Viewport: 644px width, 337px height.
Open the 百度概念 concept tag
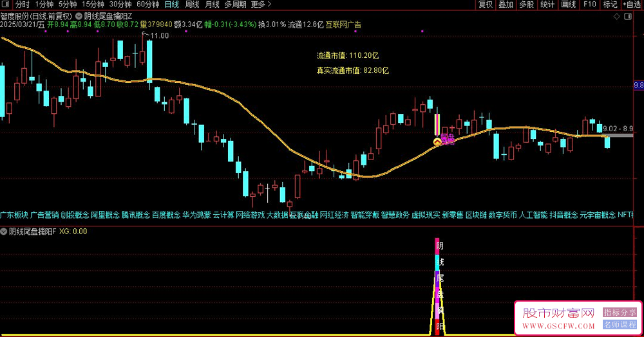166,215
